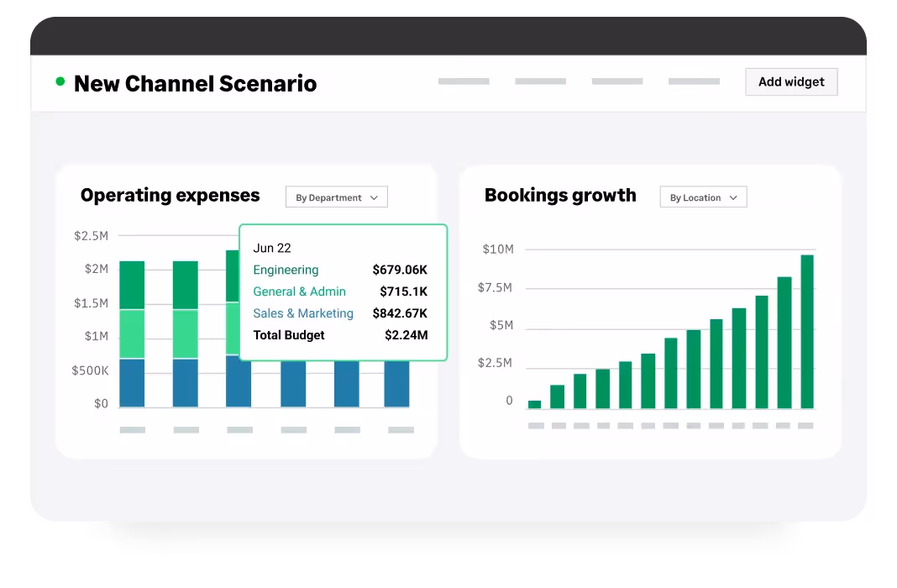
Task: Open the By Department dropdown
Action: [336, 197]
